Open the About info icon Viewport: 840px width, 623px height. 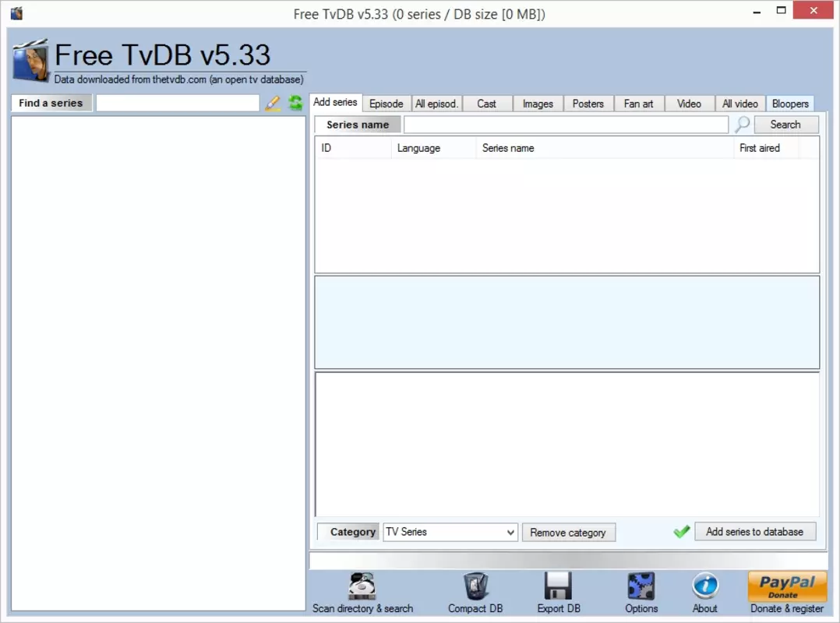[x=705, y=586]
